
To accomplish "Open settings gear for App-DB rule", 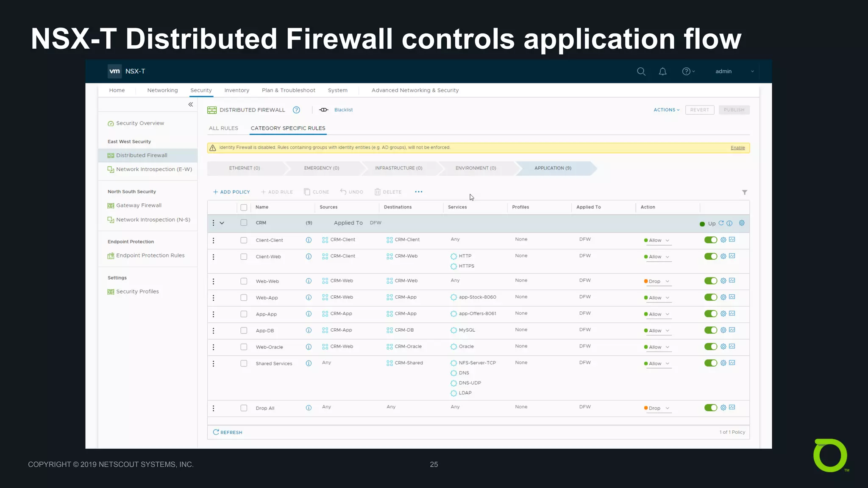I will [723, 330].
